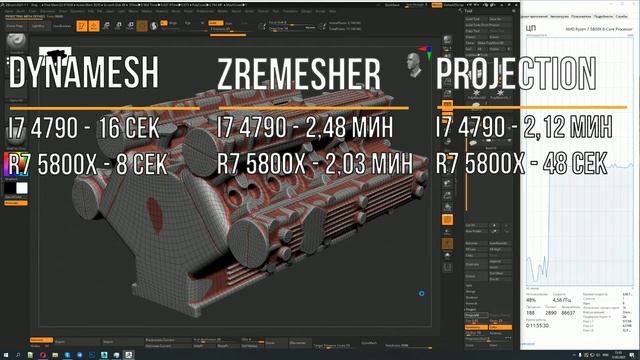Viewport: 640px width, 360px height.
Task: Pick a hue in the color picker square
Action: tap(16, 164)
